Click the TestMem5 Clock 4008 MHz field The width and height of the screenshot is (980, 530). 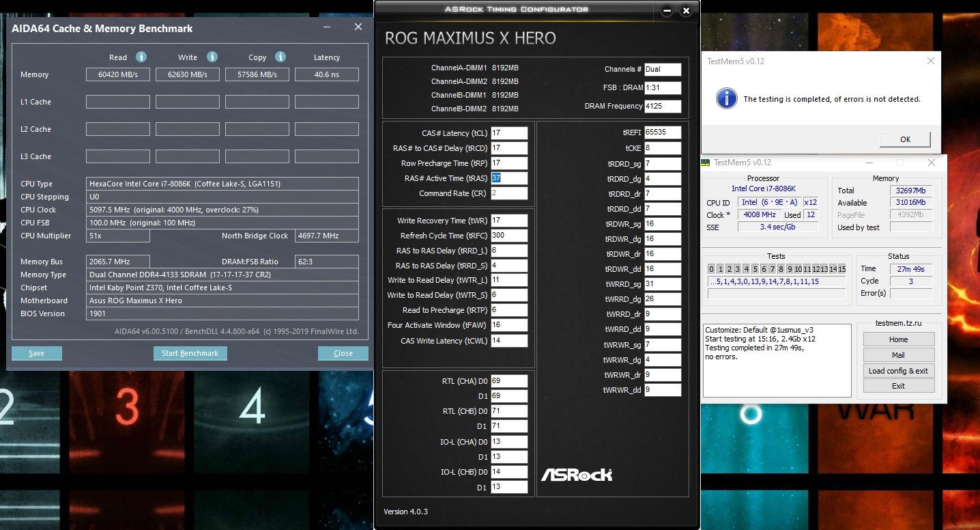(759, 215)
